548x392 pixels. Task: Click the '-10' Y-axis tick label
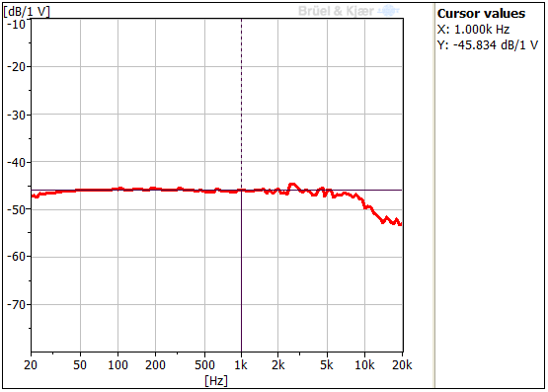(x=17, y=25)
